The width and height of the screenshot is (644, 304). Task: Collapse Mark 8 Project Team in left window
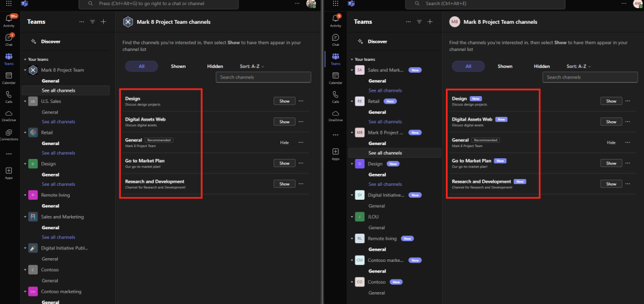click(x=25, y=70)
